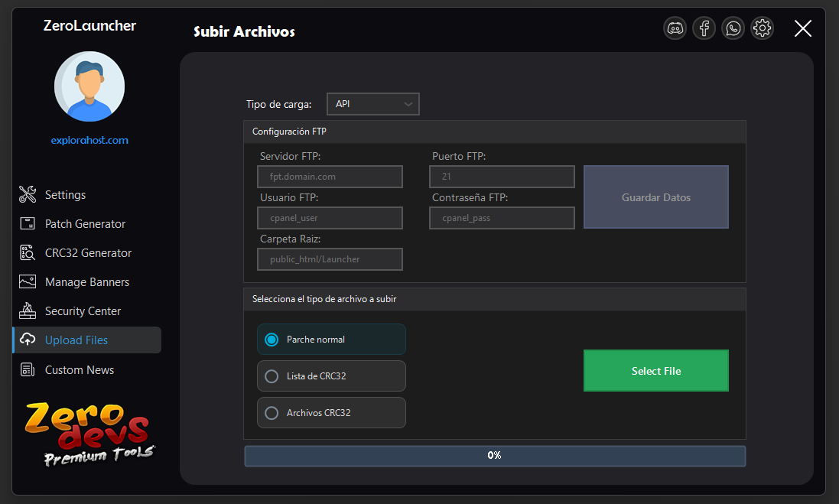The image size is (839, 504).
Task: Open the WhatsApp contact icon
Action: tap(733, 28)
